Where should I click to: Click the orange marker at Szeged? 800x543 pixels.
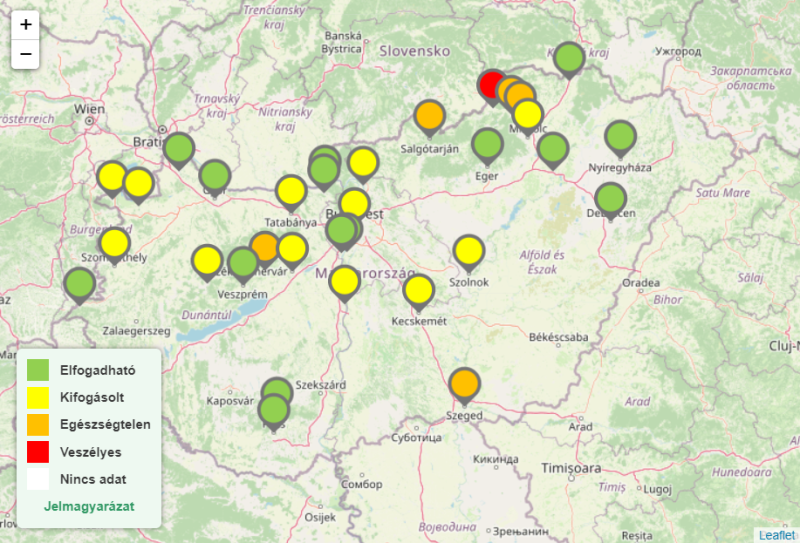point(464,384)
